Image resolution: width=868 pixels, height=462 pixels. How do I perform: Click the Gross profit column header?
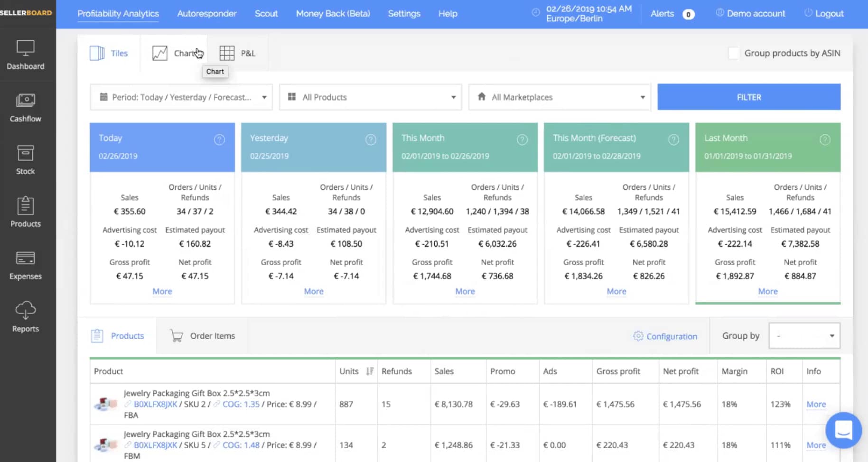618,371
